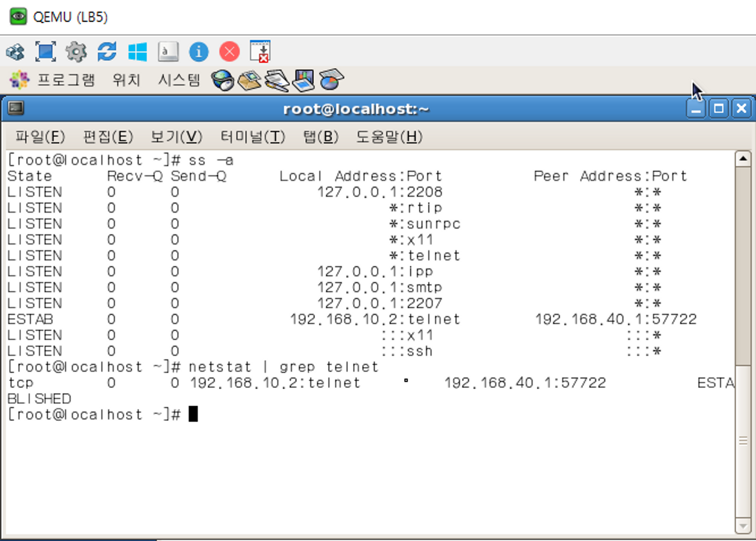756x541 pixels.
Task: Click the QEMU cubes icon in toolbar
Action: 15,52
